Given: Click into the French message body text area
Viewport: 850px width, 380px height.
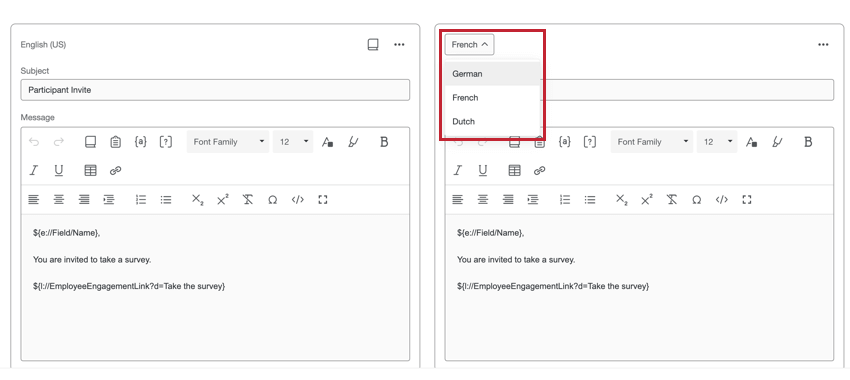Looking at the screenshot, I should [639, 287].
